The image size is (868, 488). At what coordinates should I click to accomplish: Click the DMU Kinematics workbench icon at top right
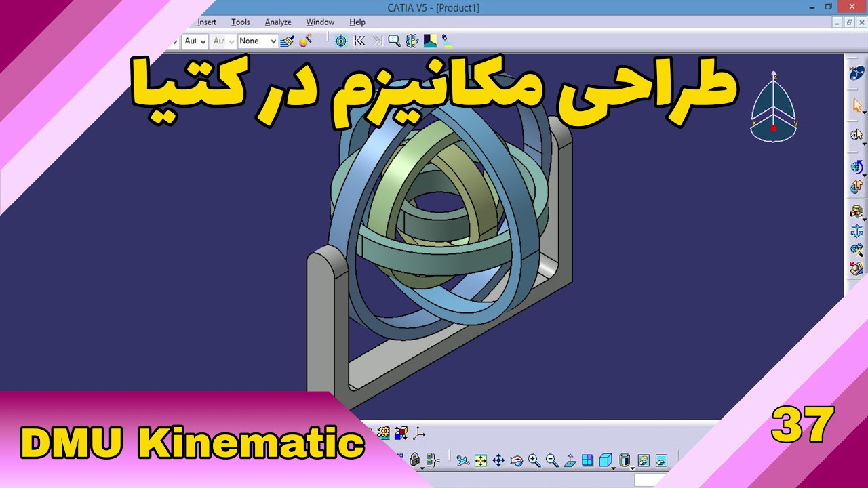857,73
